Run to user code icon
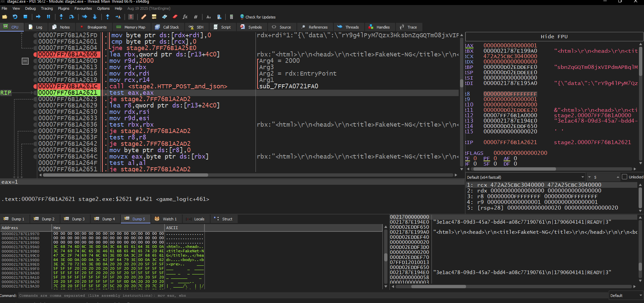 [x=118, y=17]
